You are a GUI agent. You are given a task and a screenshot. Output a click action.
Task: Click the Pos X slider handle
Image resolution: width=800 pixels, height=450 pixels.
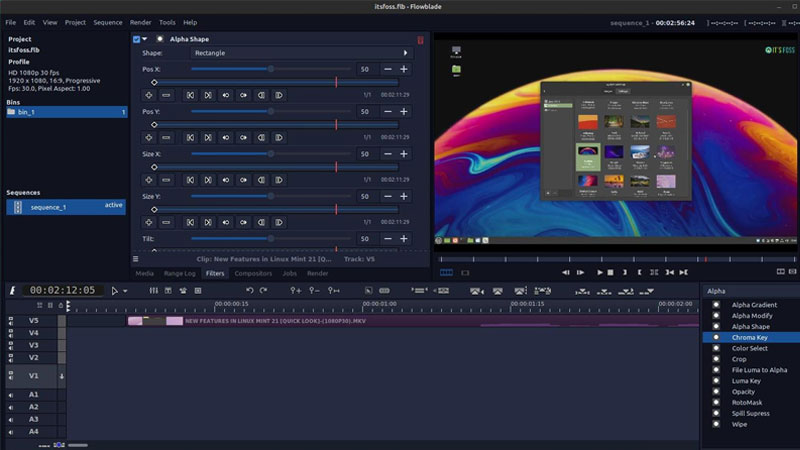point(271,69)
